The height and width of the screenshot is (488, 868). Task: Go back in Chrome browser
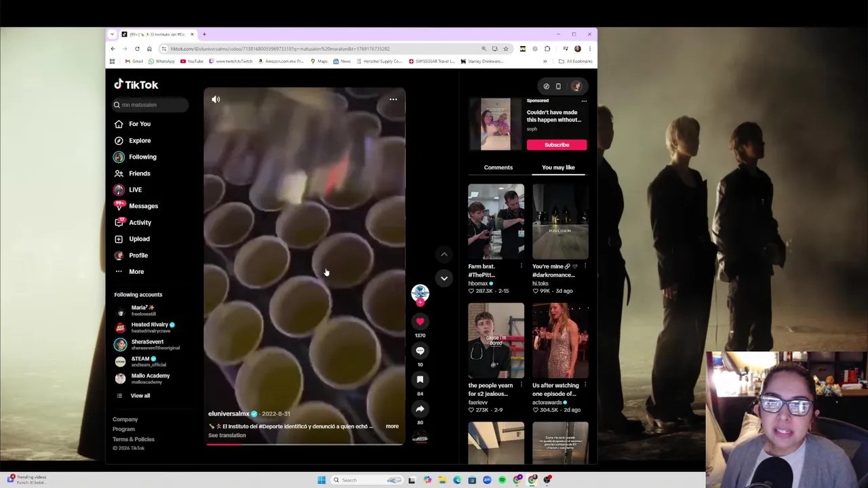(113, 49)
